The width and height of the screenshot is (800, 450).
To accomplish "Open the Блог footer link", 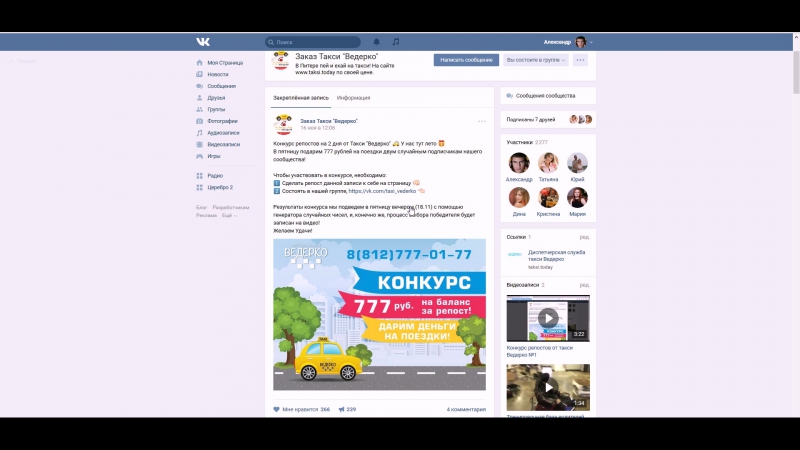I will point(202,208).
